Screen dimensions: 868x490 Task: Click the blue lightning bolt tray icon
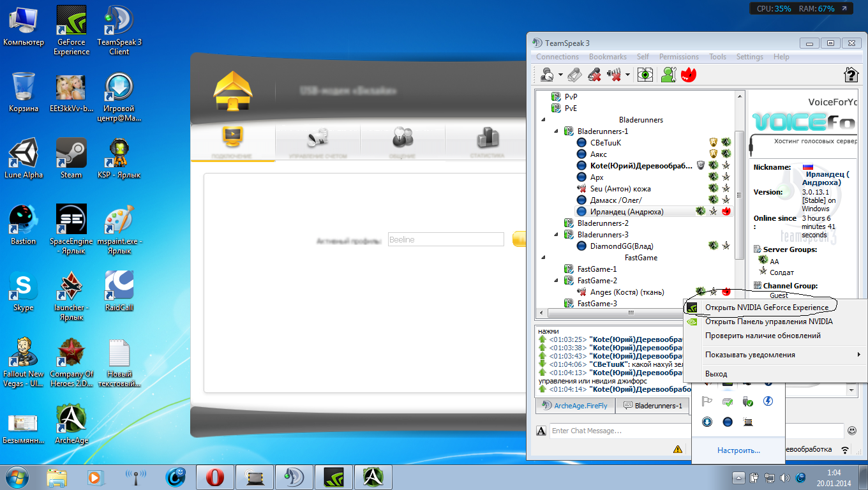(x=768, y=401)
